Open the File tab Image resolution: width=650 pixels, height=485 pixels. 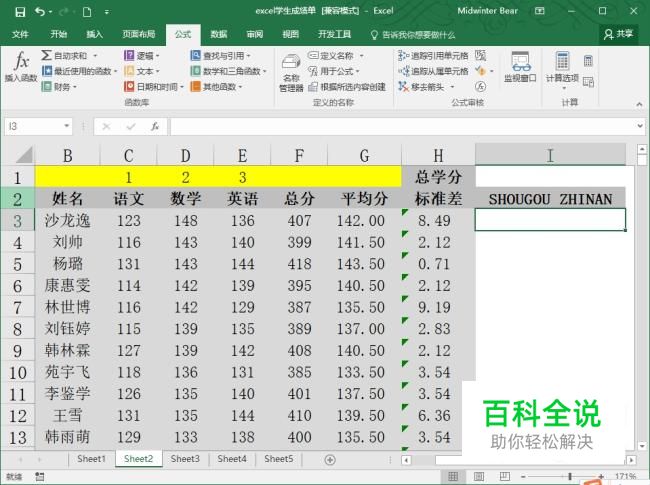point(20,34)
